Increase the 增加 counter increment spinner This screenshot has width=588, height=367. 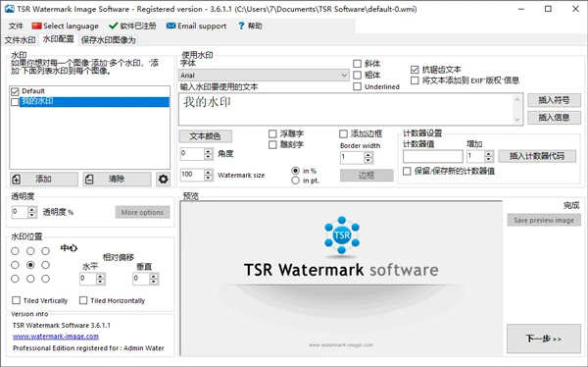point(489,154)
